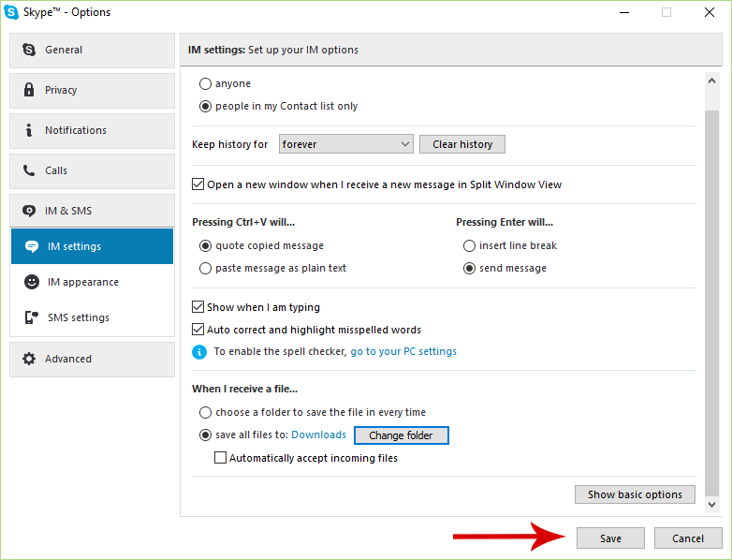Image resolution: width=732 pixels, height=560 pixels.
Task: Enable Automatically accept incoming files
Action: click(221, 458)
